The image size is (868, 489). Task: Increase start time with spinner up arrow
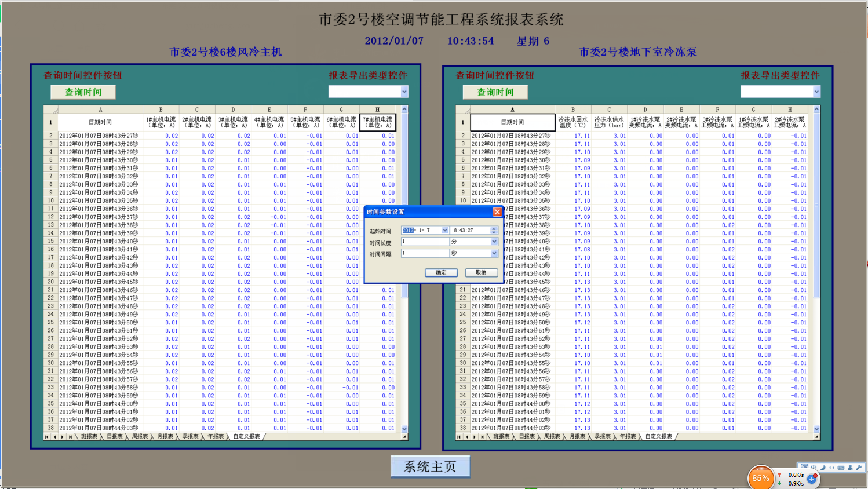(494, 228)
